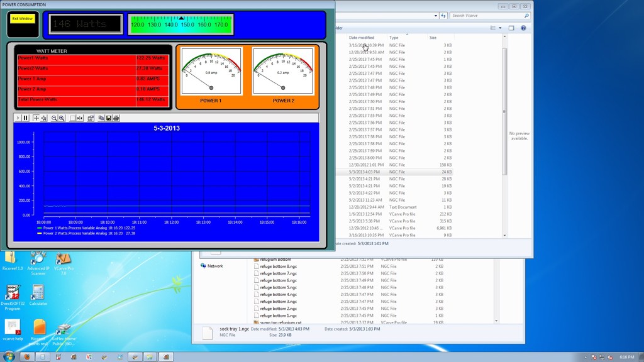
Task: Open the address bar history dropdown arrow
Action: click(435, 16)
